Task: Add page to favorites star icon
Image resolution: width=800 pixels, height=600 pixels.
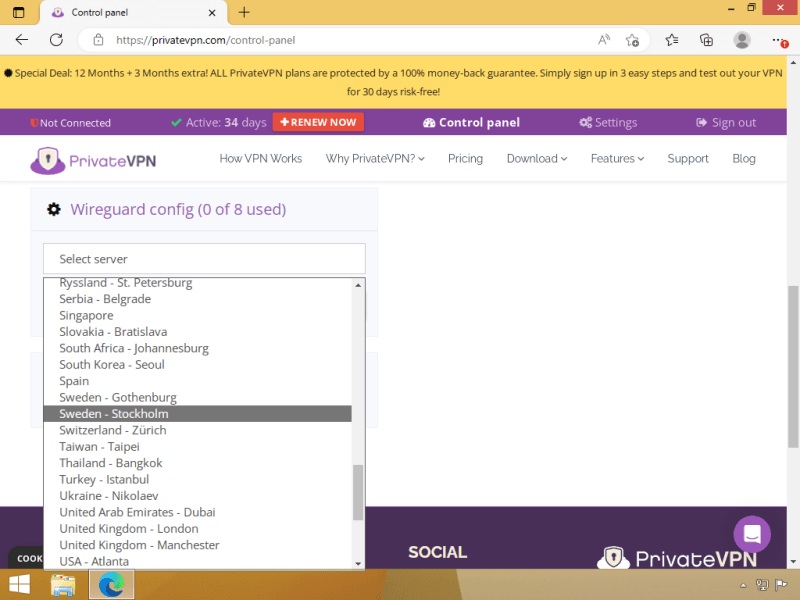Action: (x=632, y=40)
